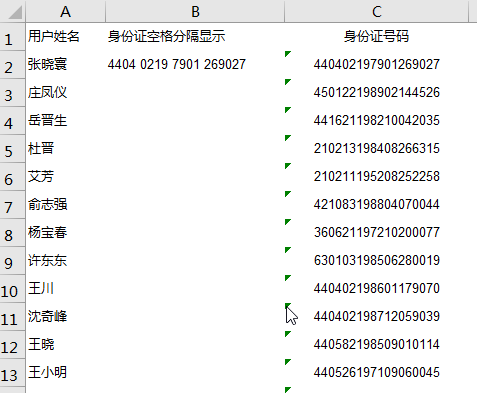Select row 4 header

(12, 121)
